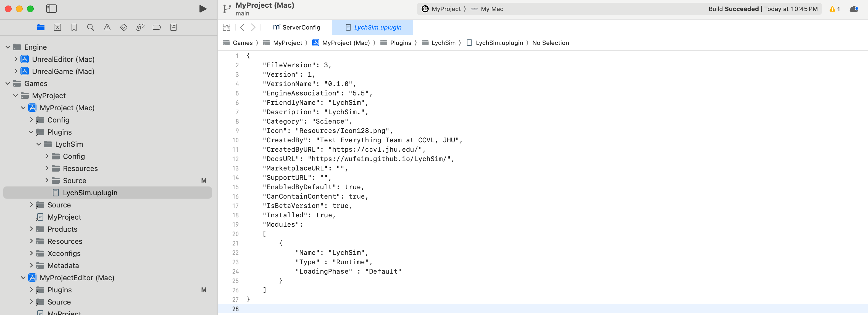Click the UnrealEditor (Mac) project icon
The height and width of the screenshot is (315, 868).
(x=25, y=59)
